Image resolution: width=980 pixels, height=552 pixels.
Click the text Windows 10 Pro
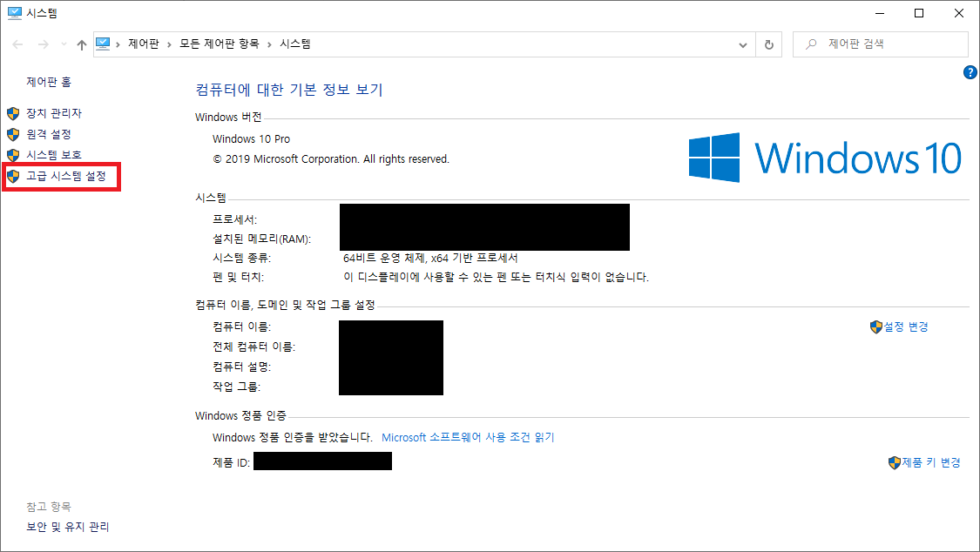[251, 138]
